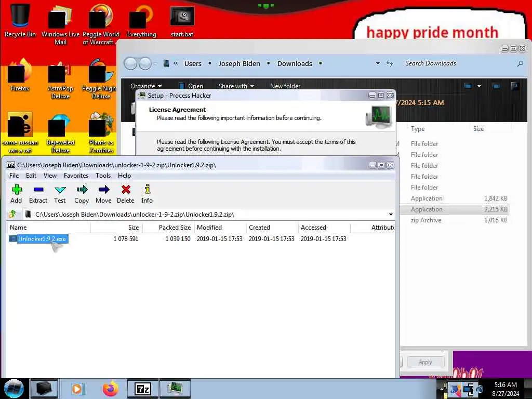The width and height of the screenshot is (532, 399).
Task: Click the Firefox desktop shortcut
Action: [20, 75]
